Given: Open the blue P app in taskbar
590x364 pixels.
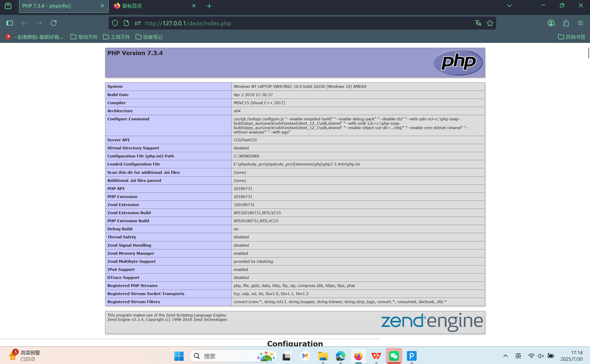Looking at the screenshot, I should [x=412, y=356].
